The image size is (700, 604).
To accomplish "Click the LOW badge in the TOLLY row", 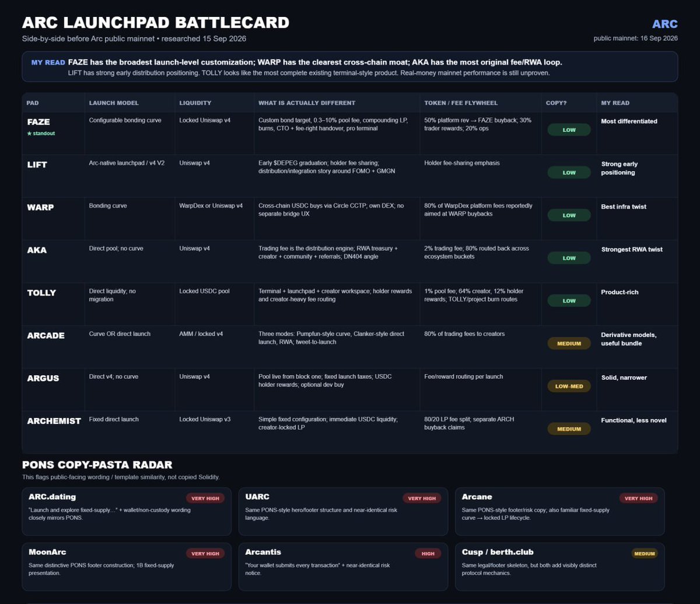I will (x=569, y=301).
